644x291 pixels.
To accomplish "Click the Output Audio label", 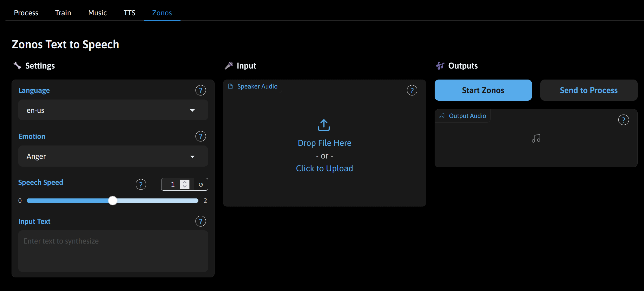I will click(467, 116).
